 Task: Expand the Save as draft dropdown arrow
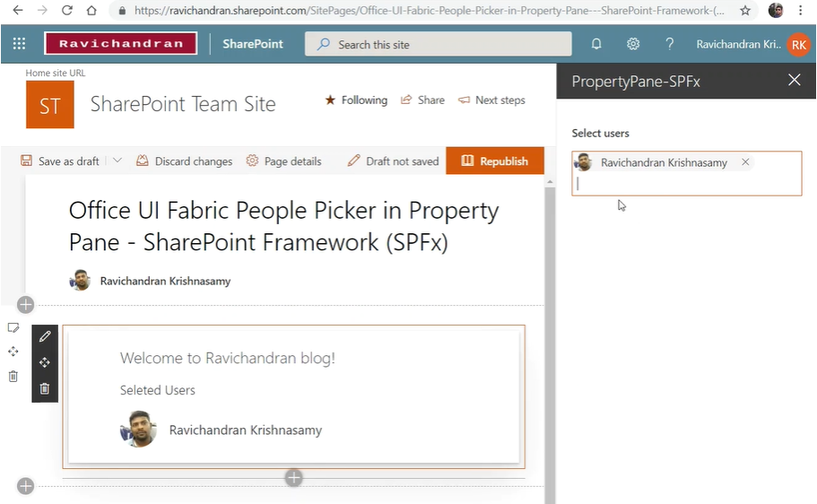pyautogui.click(x=117, y=161)
